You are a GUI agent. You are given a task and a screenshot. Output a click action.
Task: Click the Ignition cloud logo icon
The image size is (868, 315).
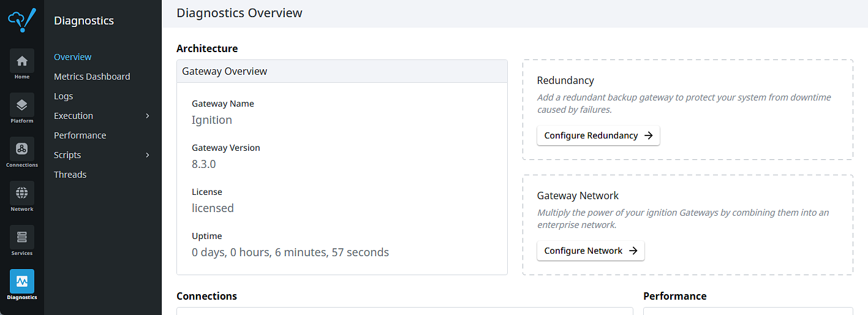point(21,20)
